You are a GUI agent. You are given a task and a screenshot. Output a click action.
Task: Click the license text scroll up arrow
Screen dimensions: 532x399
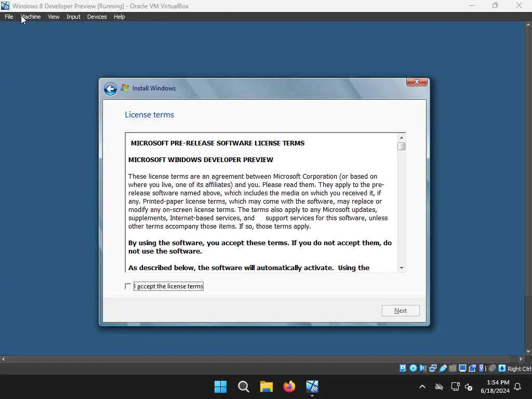tap(402, 137)
